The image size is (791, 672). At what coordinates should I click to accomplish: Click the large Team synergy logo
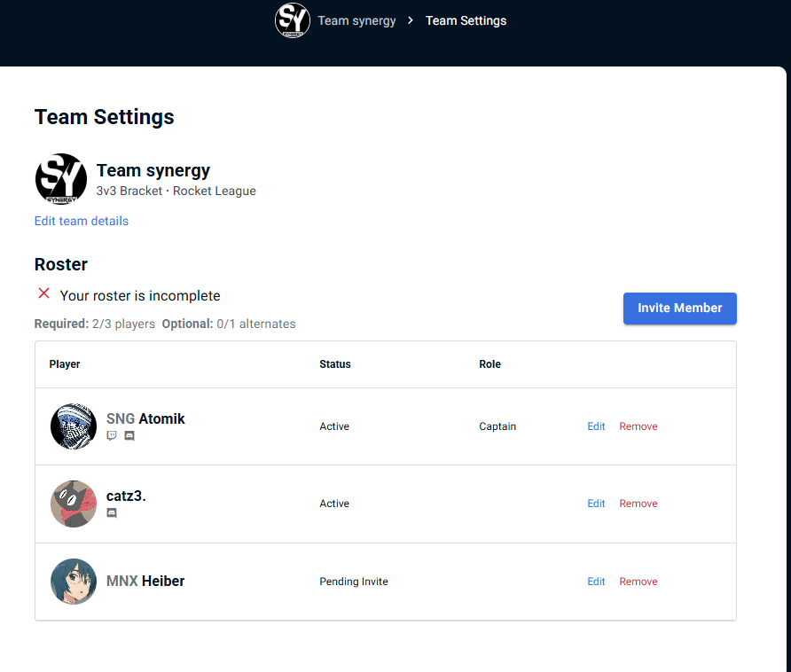61,179
